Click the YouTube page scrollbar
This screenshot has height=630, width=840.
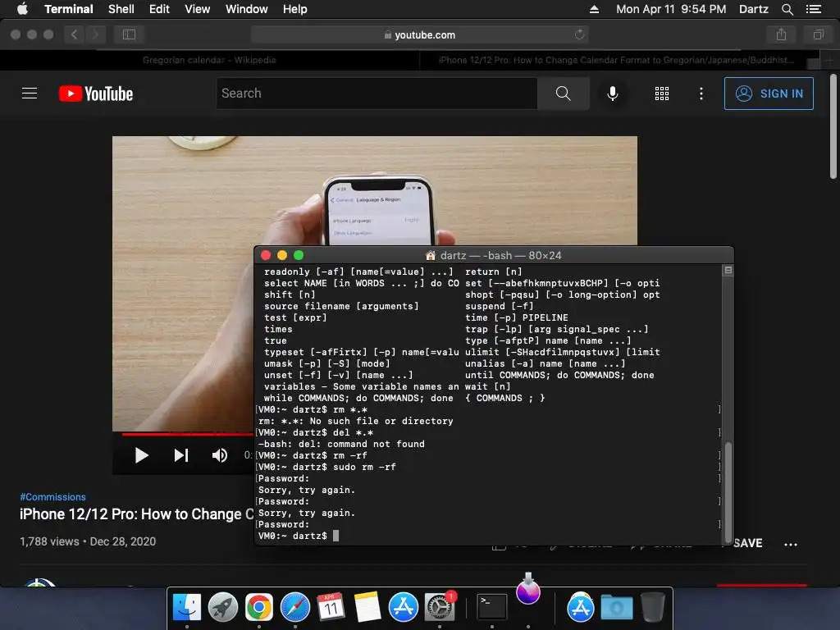833,126
